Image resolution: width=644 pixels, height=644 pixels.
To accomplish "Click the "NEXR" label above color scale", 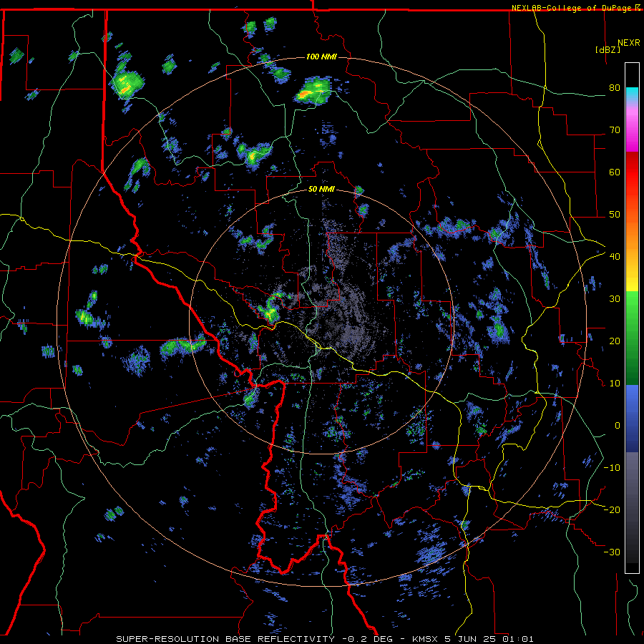I will click(628, 43).
